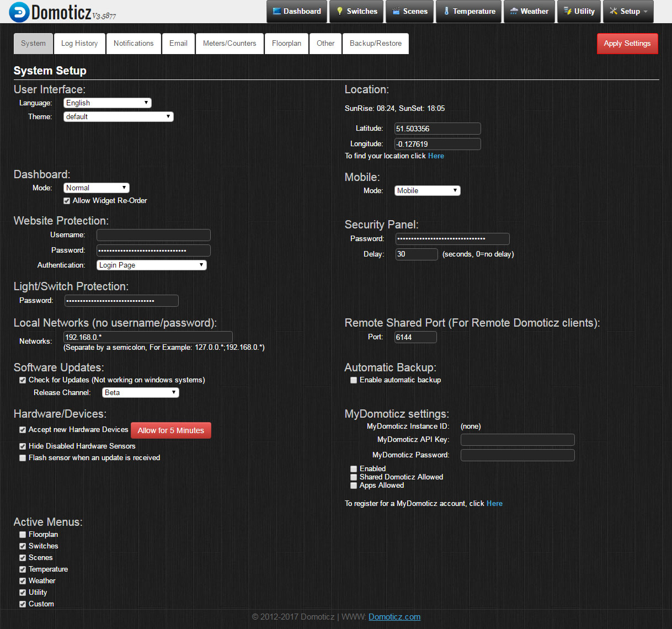
Task: Click the Domoticz.com footer link
Action: 394,617
